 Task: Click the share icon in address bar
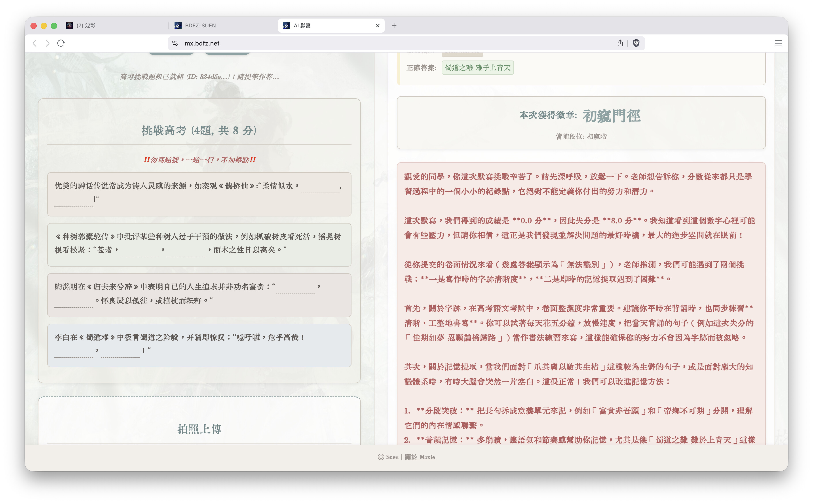tap(620, 43)
